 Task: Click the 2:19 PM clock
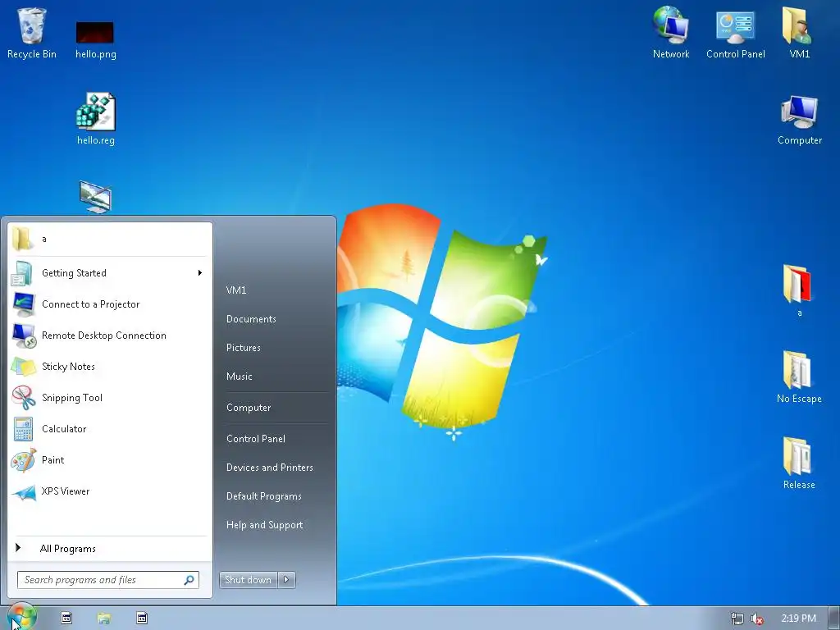tap(798, 619)
